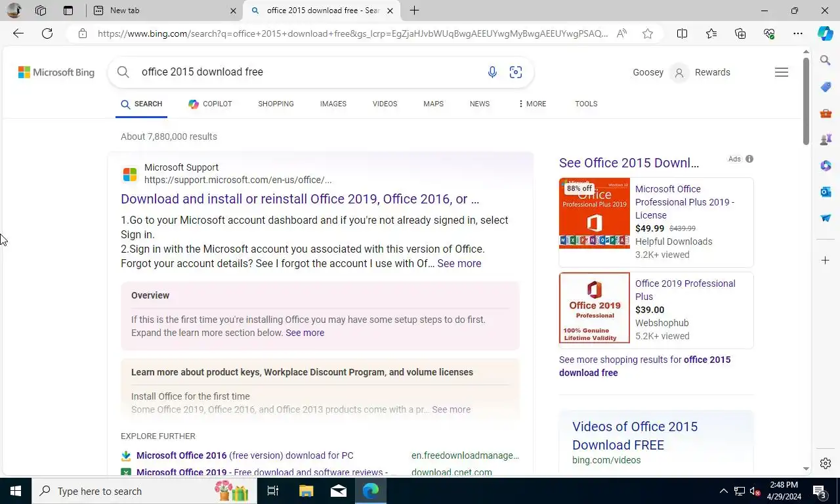Image resolution: width=840 pixels, height=504 pixels.
Task: Open the Workspaces button
Action: tap(41, 10)
